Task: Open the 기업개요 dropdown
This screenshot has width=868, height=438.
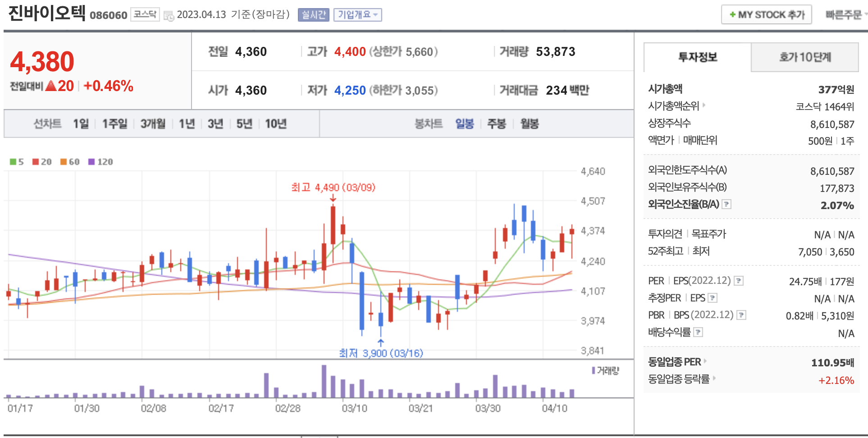Action: click(x=357, y=15)
